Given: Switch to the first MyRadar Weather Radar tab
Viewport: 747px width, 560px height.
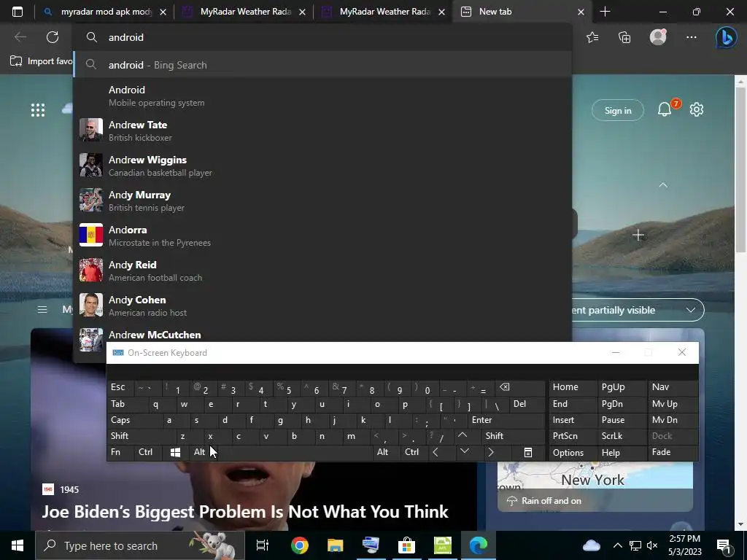Looking at the screenshot, I should click(245, 12).
